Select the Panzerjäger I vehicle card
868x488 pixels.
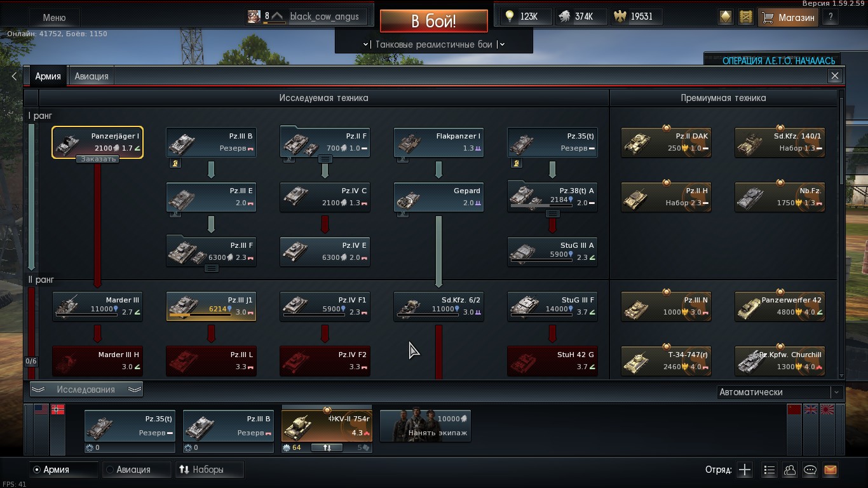click(x=97, y=143)
